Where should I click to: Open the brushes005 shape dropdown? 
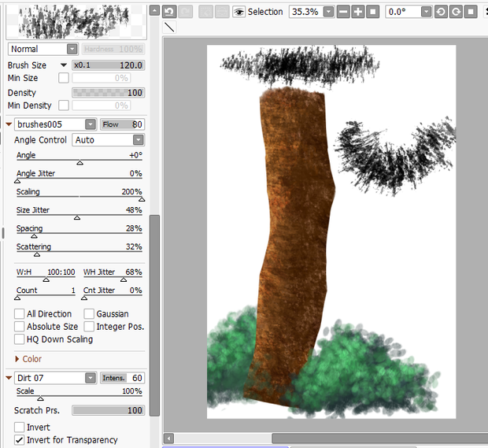[x=55, y=124]
